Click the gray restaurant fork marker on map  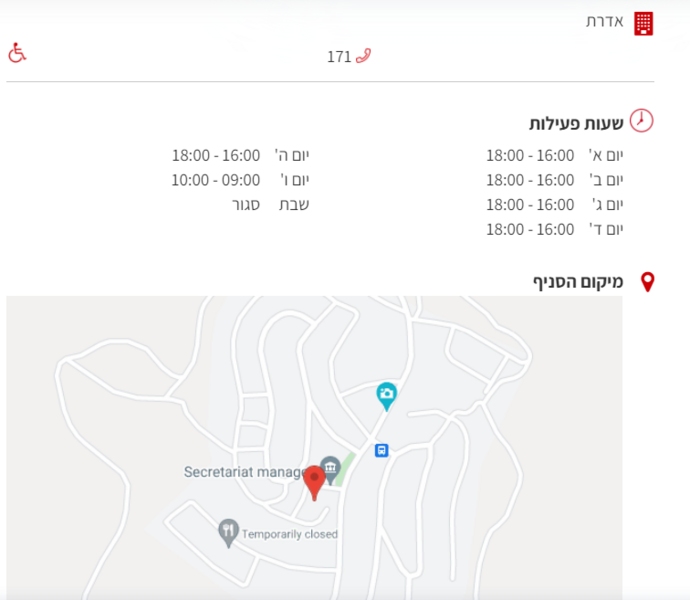click(228, 533)
